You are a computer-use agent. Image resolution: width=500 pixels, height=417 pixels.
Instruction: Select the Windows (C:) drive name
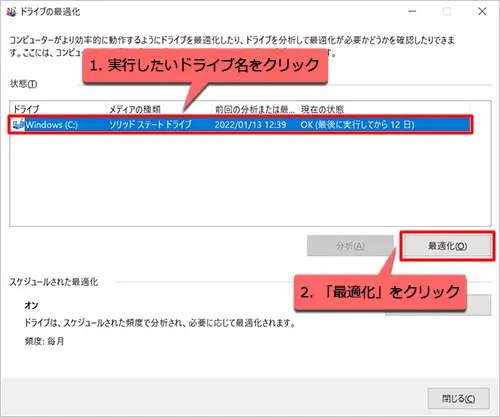pos(52,125)
